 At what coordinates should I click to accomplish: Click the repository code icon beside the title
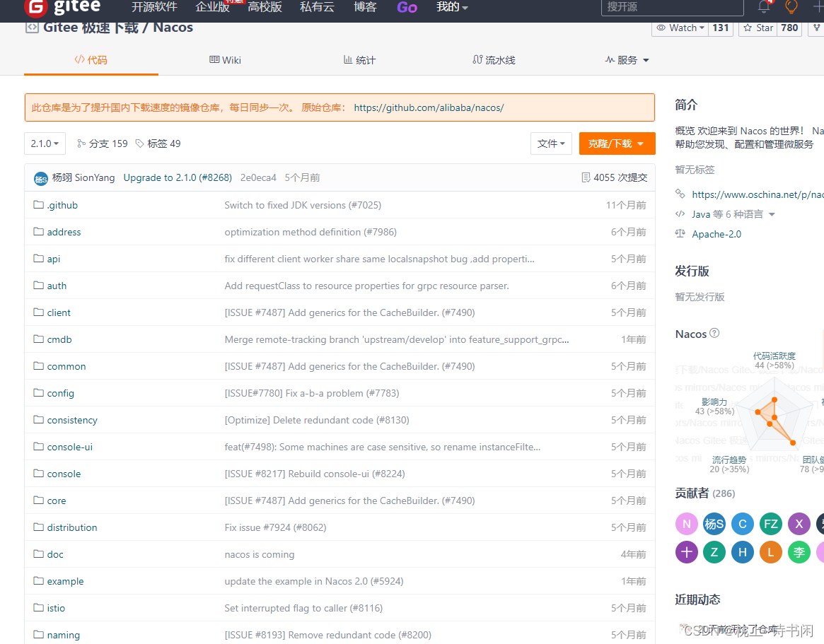click(x=32, y=28)
